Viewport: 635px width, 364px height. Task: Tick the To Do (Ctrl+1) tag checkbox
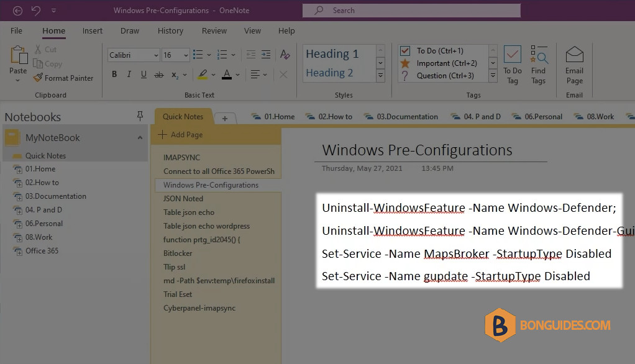[x=405, y=50]
